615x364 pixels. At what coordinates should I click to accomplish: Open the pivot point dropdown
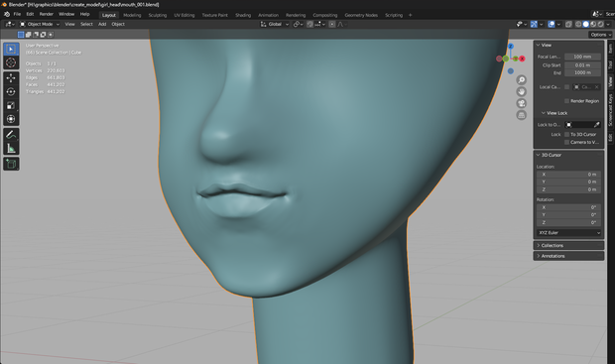(299, 25)
